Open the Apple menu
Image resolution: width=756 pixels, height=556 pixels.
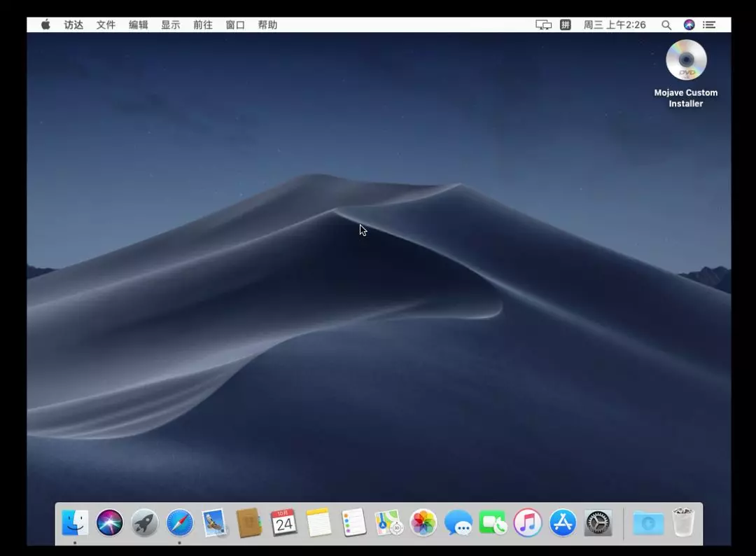(45, 25)
